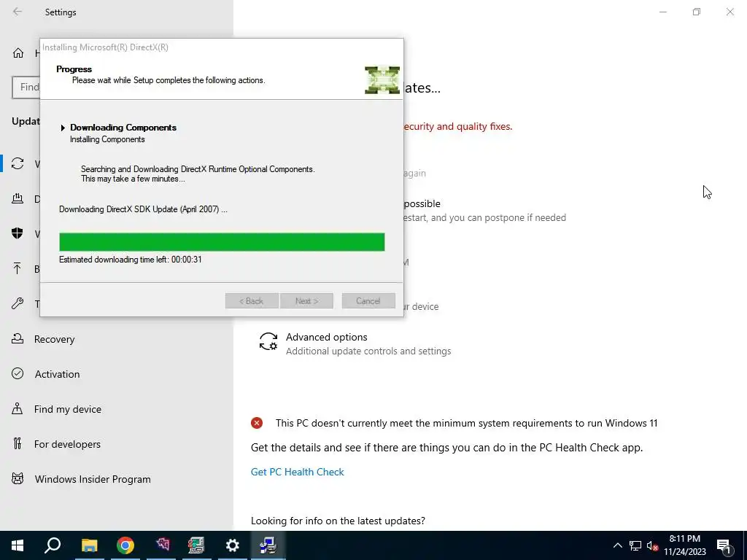Viewport: 747px width, 560px height.
Task: Open File Explorer from taskbar
Action: (89, 545)
